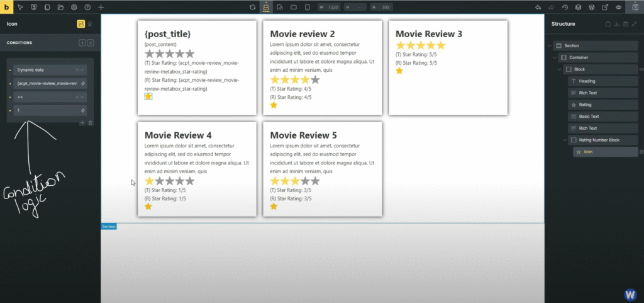644x303 pixels.
Task: Click the width field showing 1320
Action: coord(329,7)
